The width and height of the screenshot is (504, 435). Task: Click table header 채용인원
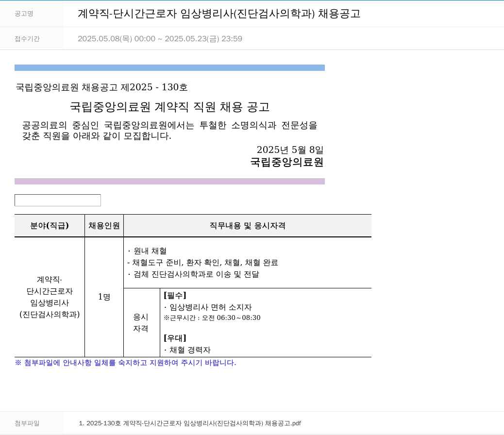pos(104,226)
